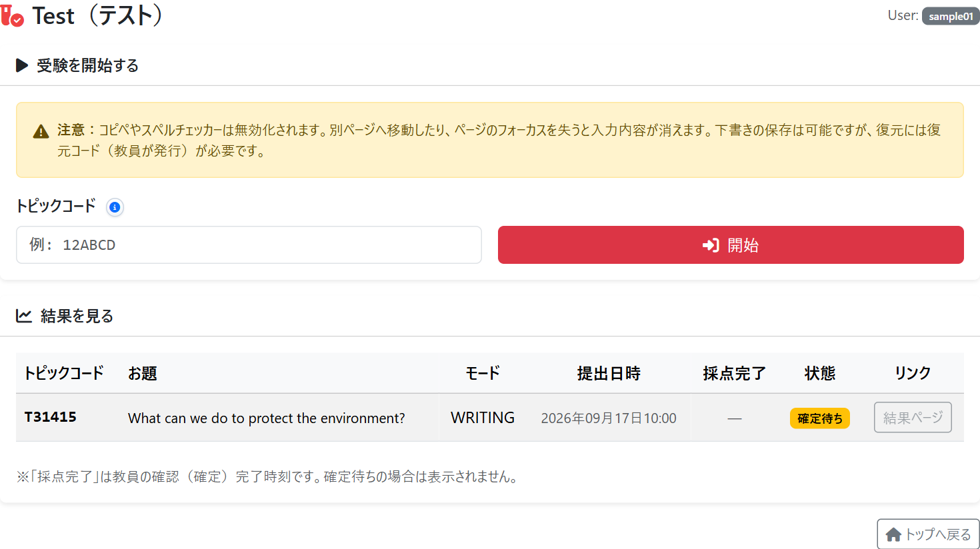Click the Test（テスト） page title
The height and width of the screenshot is (549, 980).
98,16
